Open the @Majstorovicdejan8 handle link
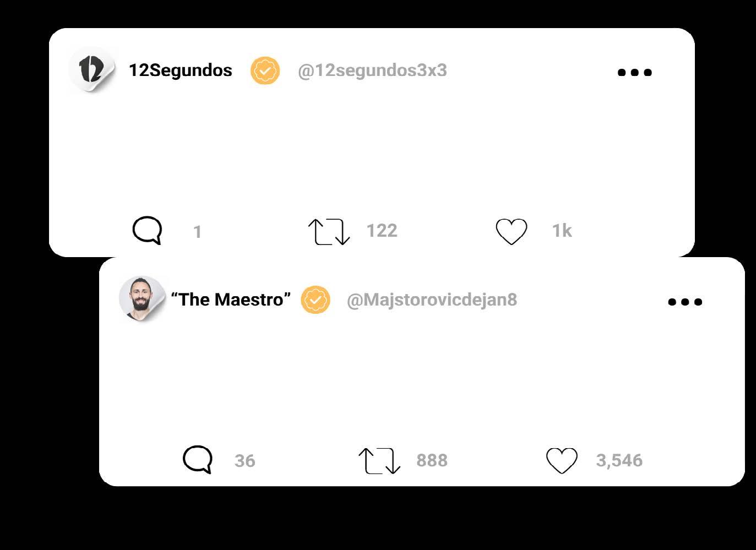The image size is (756, 550). (x=432, y=299)
